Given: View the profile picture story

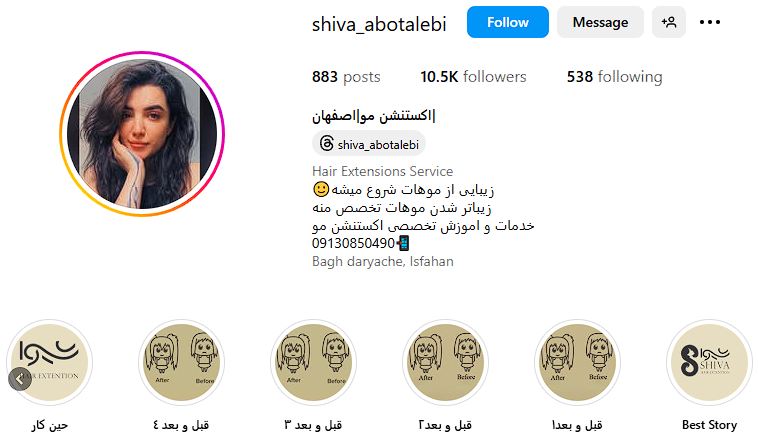Looking at the screenshot, I should [142, 134].
